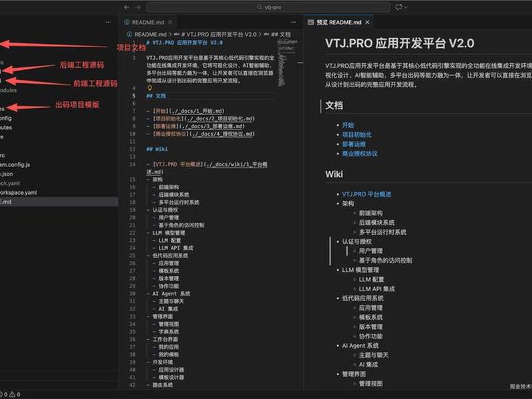
Task: Close the 预览 README.md preview tab
Action: [x=368, y=23]
